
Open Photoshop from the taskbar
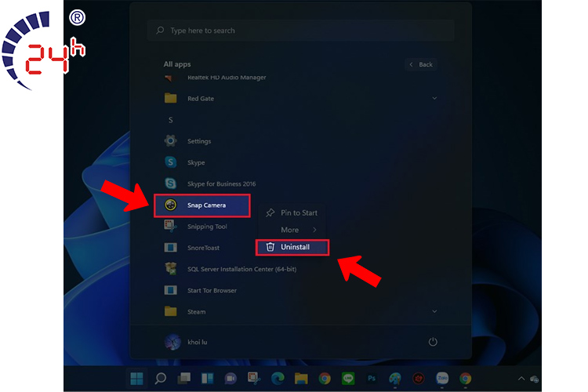[370, 379]
